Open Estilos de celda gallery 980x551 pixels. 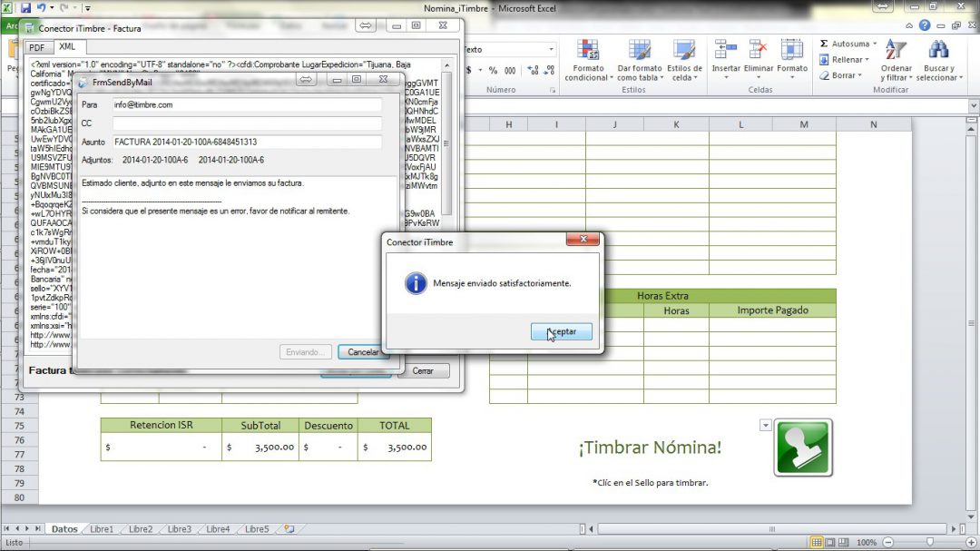click(684, 61)
